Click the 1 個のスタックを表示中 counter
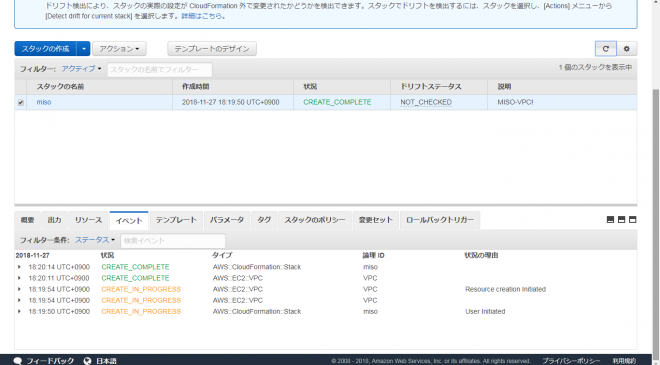The width and height of the screenshot is (660, 365). (595, 67)
